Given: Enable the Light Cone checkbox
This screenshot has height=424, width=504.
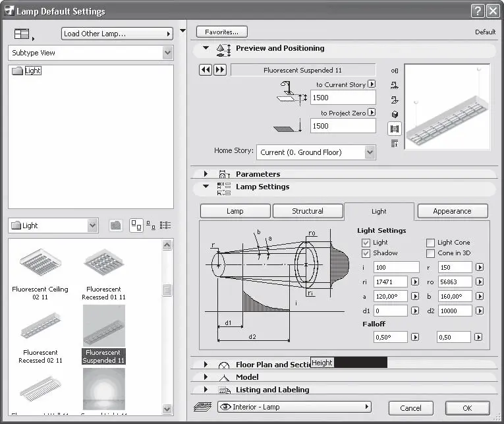Looking at the screenshot, I should 430,243.
